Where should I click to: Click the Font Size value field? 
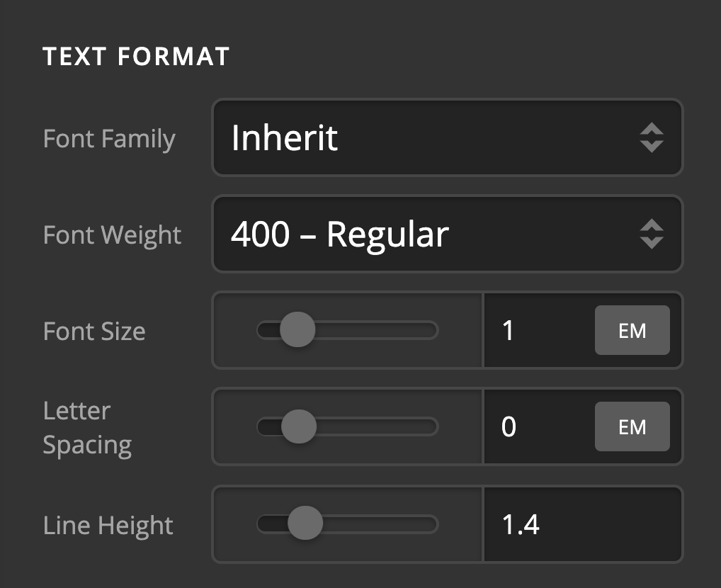coord(538,330)
